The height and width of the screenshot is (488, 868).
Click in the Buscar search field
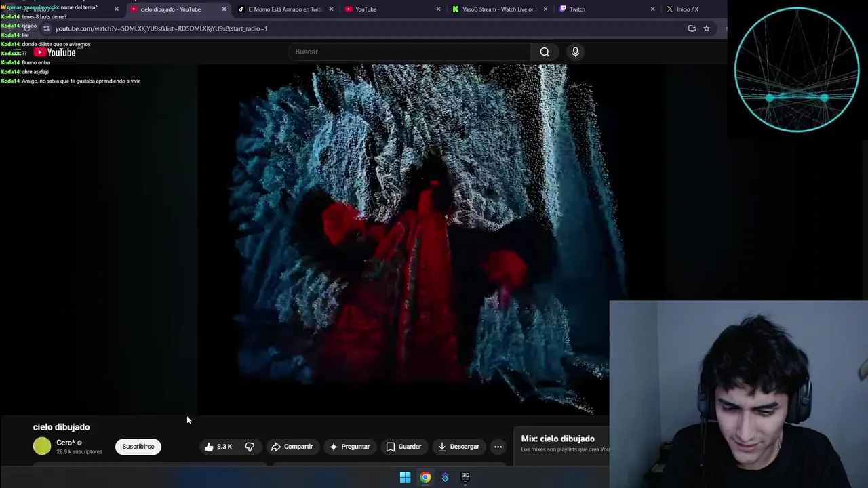click(x=410, y=52)
